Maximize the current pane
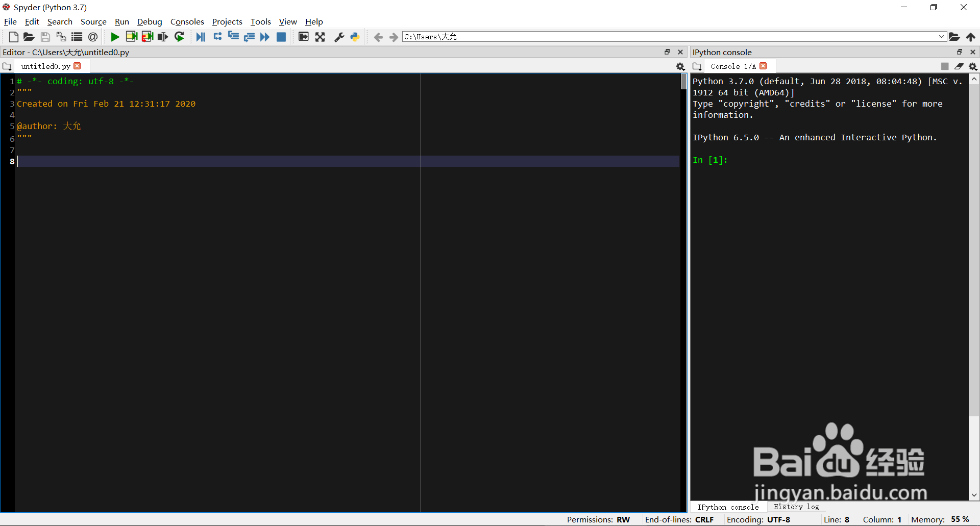The image size is (980, 526). (303, 37)
